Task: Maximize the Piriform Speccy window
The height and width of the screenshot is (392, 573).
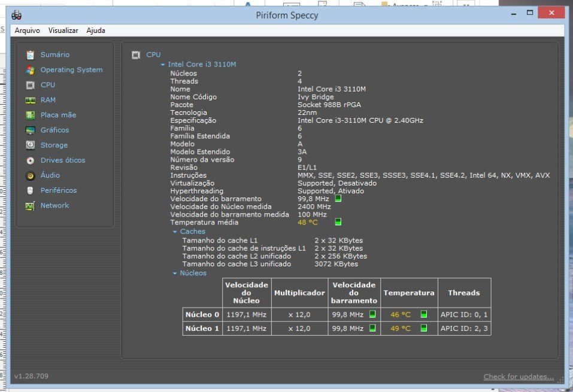Action: [530, 13]
